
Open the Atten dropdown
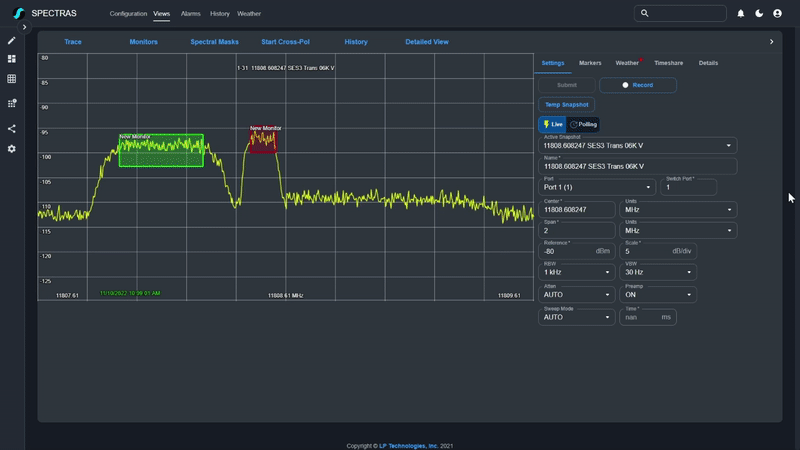[577, 295]
